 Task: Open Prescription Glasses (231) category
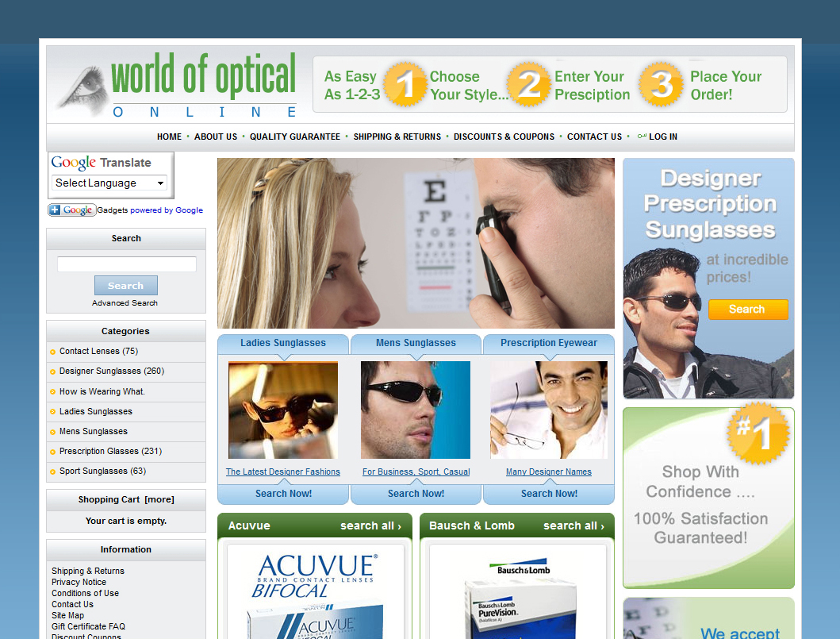(110, 451)
